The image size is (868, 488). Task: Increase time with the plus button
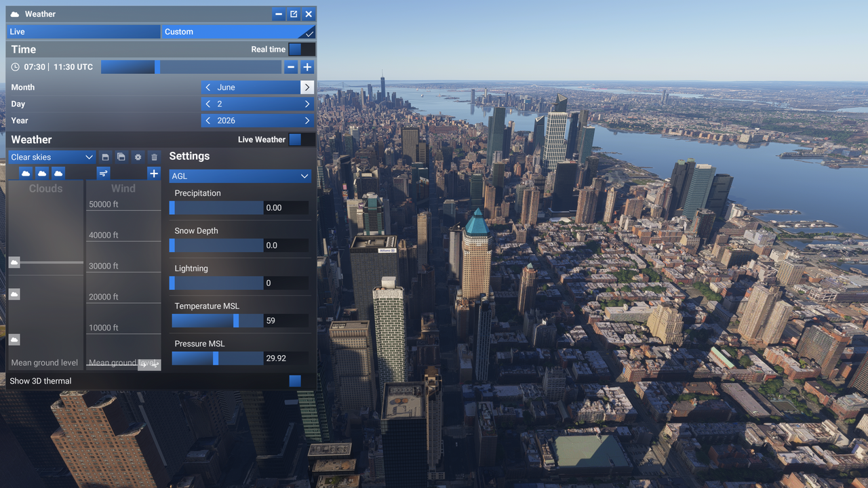307,67
